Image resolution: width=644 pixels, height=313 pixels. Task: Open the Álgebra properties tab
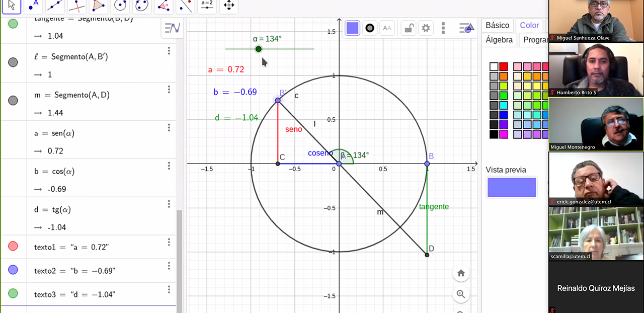tap(499, 40)
